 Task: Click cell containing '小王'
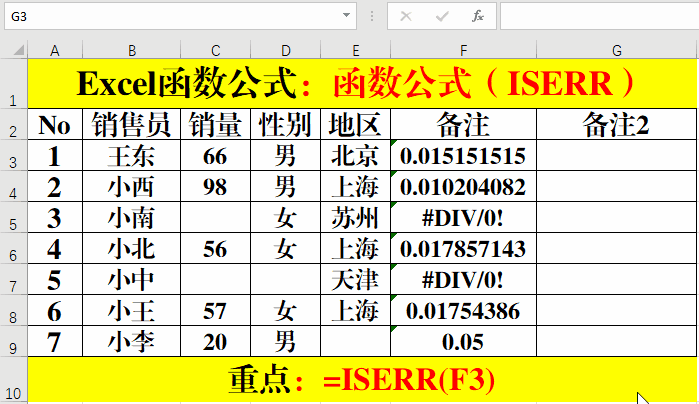(x=132, y=310)
